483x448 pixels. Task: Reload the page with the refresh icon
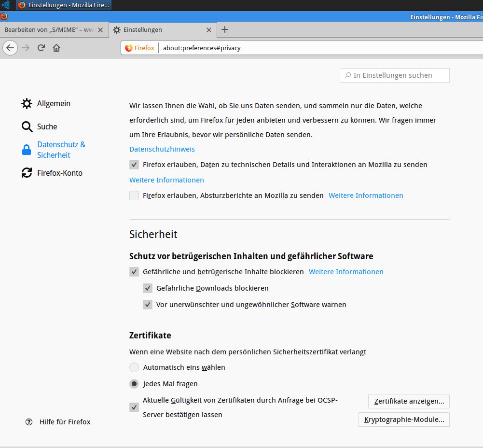41,48
